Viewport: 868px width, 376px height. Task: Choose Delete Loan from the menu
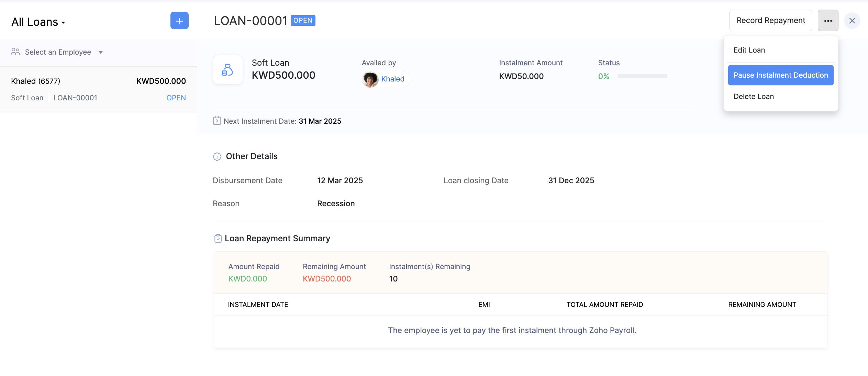pyautogui.click(x=754, y=97)
